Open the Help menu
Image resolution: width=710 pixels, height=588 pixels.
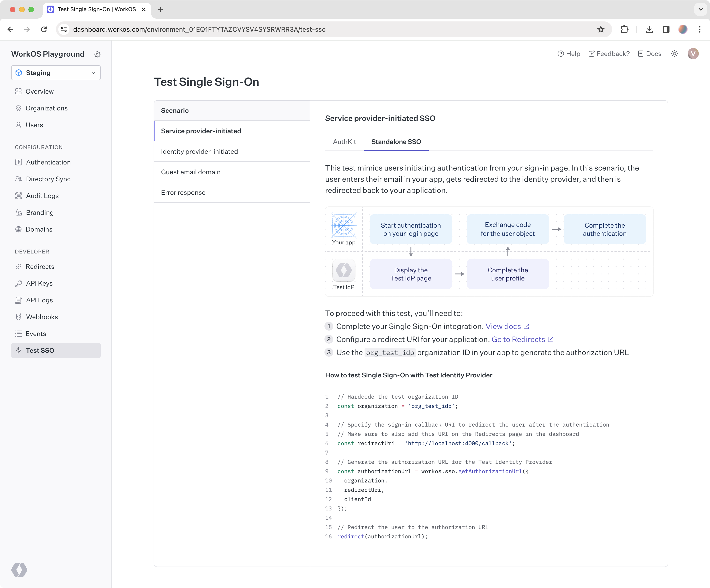[569, 54]
